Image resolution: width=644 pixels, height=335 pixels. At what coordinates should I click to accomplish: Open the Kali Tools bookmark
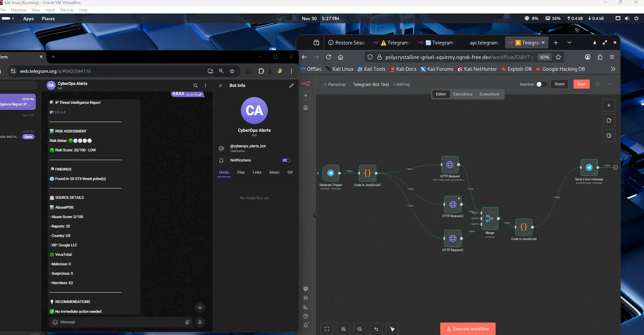point(371,69)
